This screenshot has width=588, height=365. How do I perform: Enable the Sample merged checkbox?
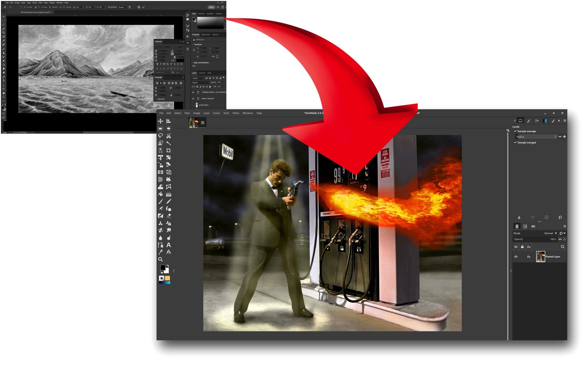pos(515,142)
